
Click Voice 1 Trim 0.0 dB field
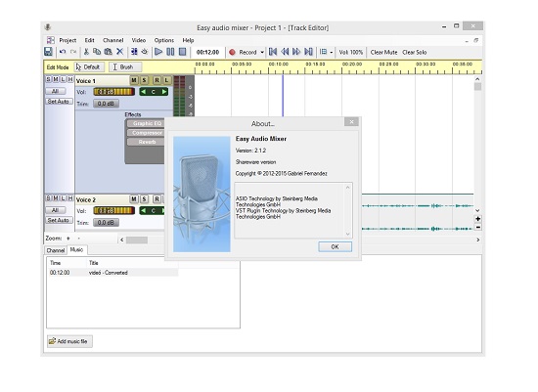(x=106, y=104)
